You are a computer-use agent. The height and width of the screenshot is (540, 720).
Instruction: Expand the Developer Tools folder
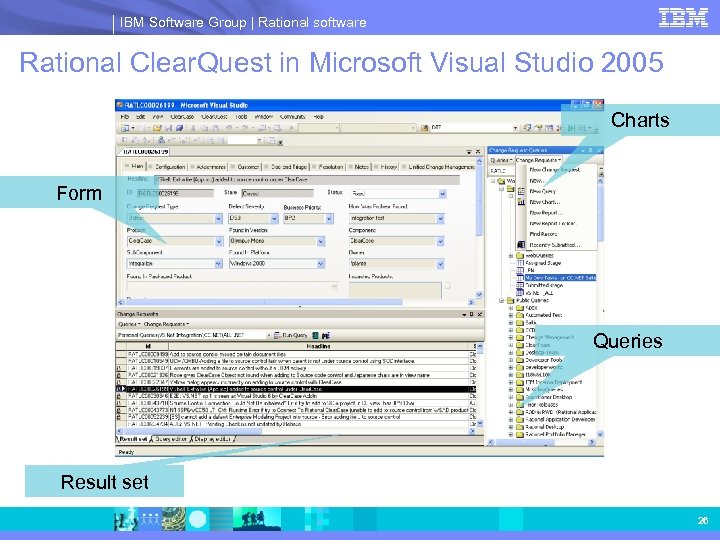tap(511, 360)
